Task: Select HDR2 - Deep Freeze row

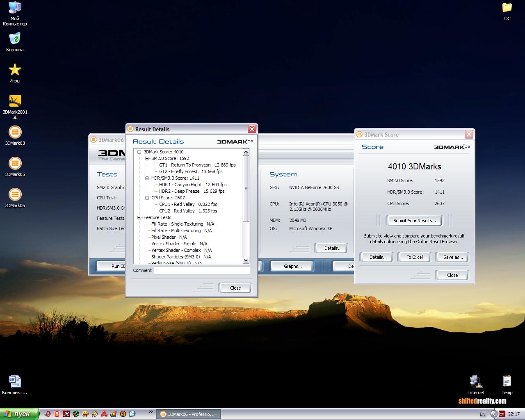Action: coord(192,191)
